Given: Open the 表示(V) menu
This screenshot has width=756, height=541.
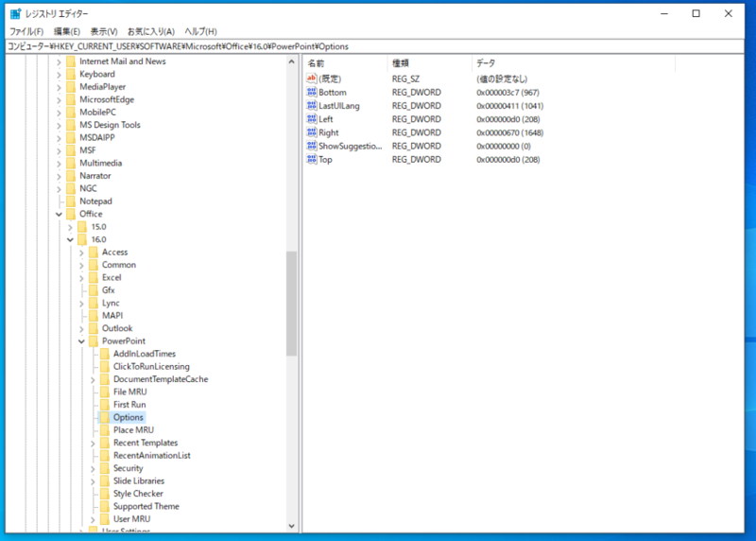Looking at the screenshot, I should coord(104,31).
